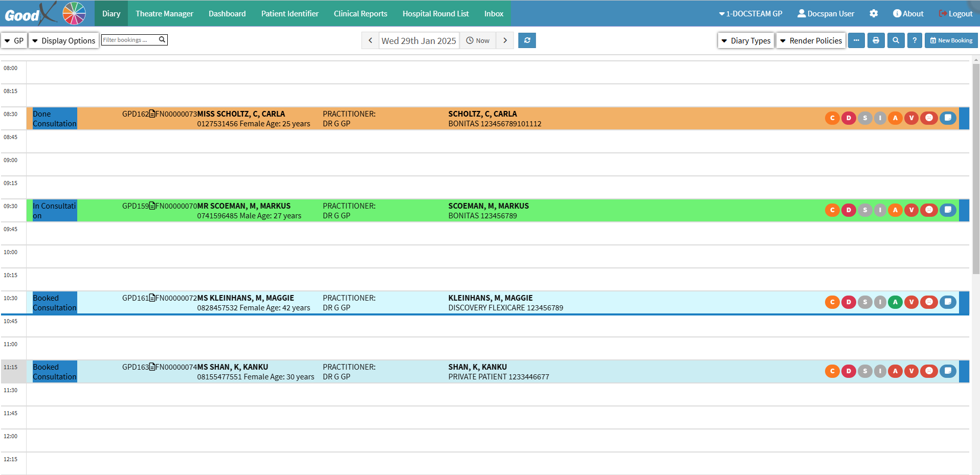The image size is (980, 475).
Task: Click the New Booking button
Action: tap(951, 40)
